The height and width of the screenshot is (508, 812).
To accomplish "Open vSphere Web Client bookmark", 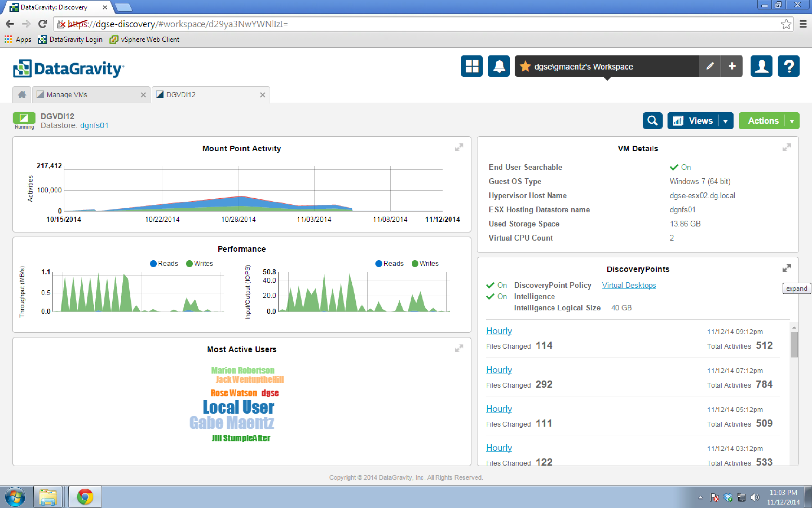I will (145, 39).
